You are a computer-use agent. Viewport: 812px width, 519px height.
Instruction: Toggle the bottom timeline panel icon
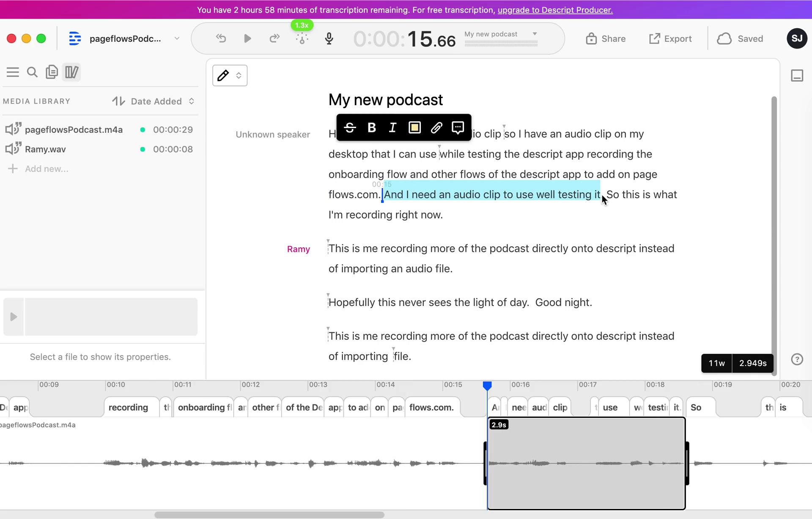point(797,76)
